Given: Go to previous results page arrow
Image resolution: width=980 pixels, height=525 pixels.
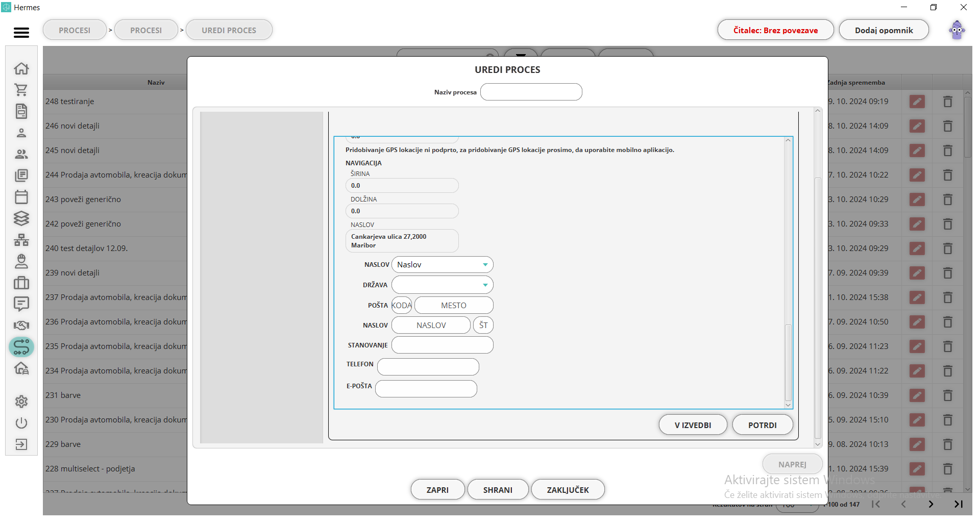Looking at the screenshot, I should click(x=903, y=504).
